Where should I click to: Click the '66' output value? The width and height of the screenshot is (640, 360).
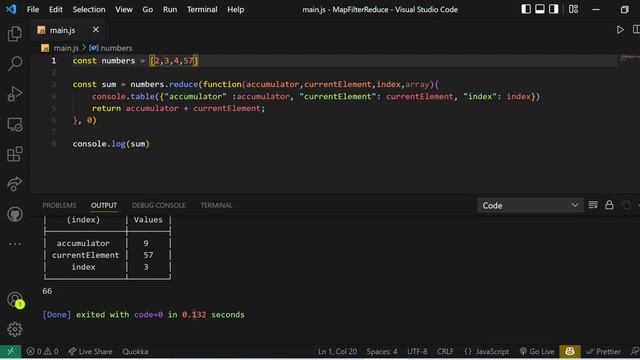coord(47,291)
